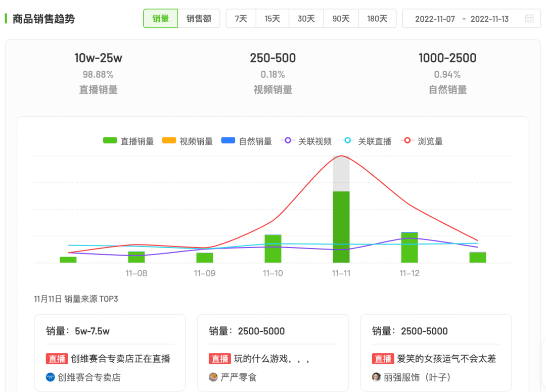The width and height of the screenshot is (546, 392).
Task: Click 丽强服饰 account avatar icon
Action: click(x=376, y=377)
